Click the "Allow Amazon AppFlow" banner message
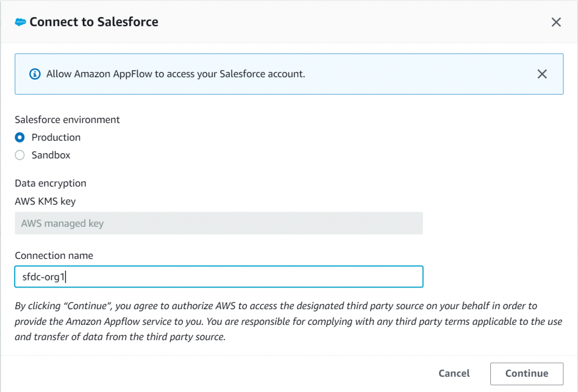 pos(175,74)
